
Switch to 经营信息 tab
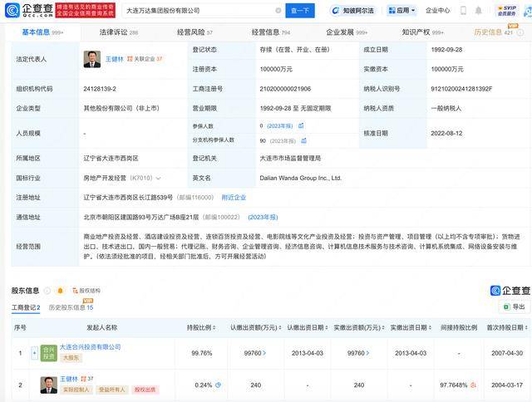point(271,32)
